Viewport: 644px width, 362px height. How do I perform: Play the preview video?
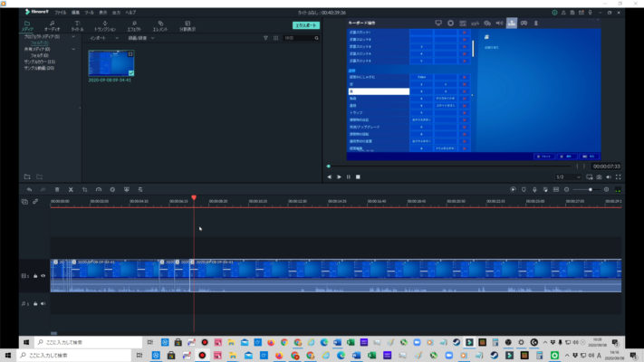(339, 176)
